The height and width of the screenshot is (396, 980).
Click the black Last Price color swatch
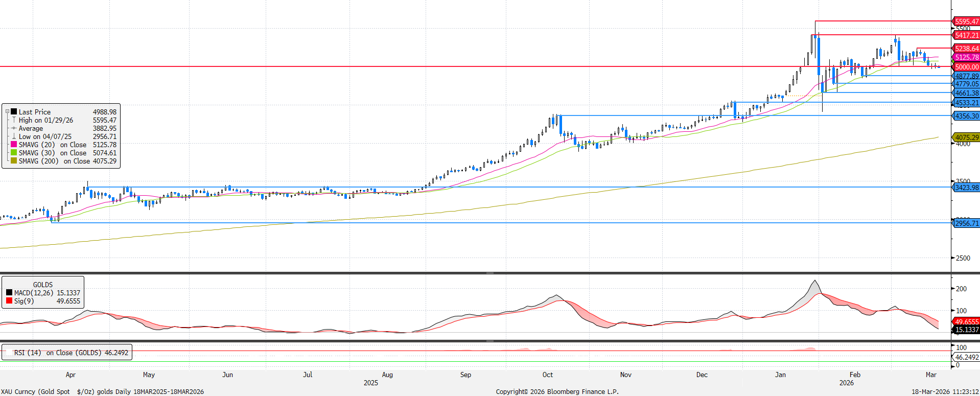click(14, 112)
